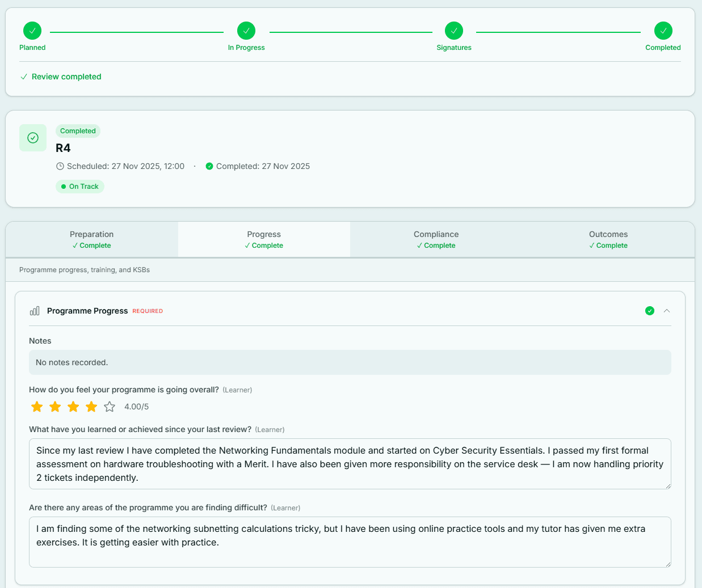Click the bar chart icon beside Programme Progress
This screenshot has height=588, width=702.
click(x=35, y=311)
